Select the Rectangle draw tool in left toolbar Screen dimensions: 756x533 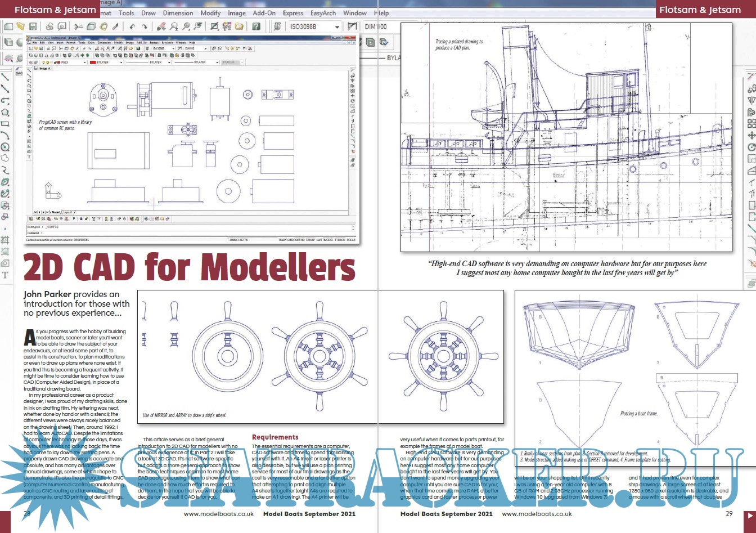tap(5, 123)
